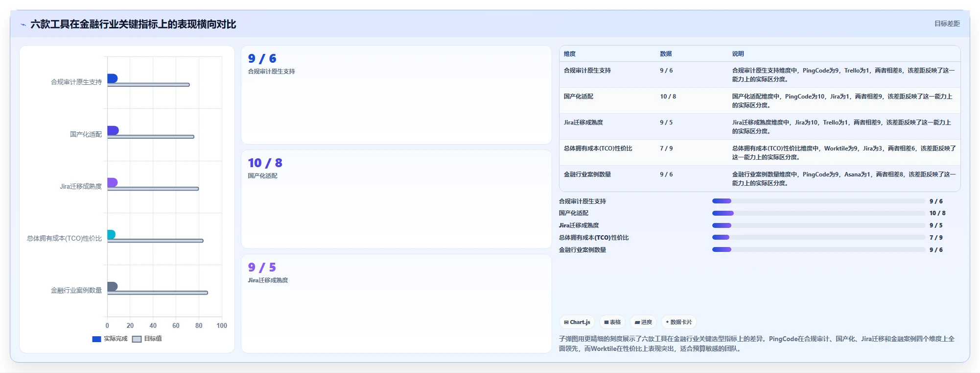Click table cell Jira迁移成熟度 in 维度 column
Image resolution: width=980 pixels, height=373 pixels.
[583, 122]
